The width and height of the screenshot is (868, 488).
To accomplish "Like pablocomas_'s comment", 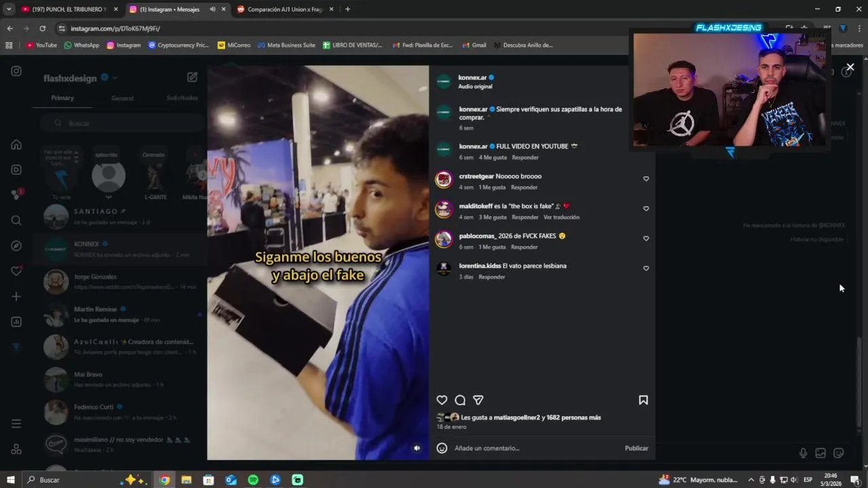I will [646, 239].
